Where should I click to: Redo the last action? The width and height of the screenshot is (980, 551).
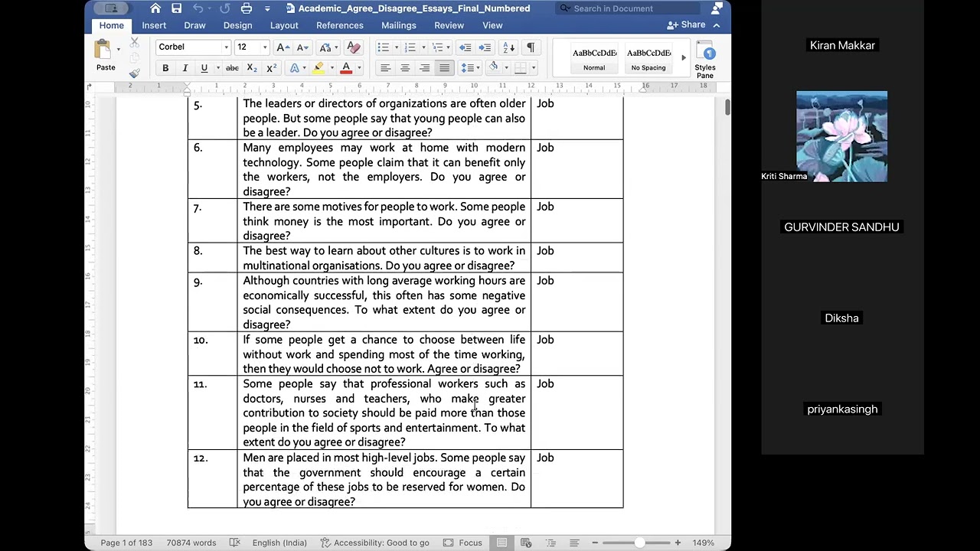224,8
